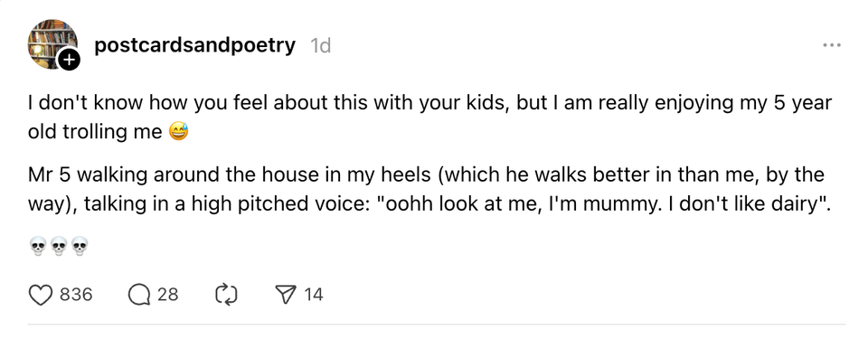Click the sweat-smile emoji after 'trolling me'

click(x=178, y=132)
